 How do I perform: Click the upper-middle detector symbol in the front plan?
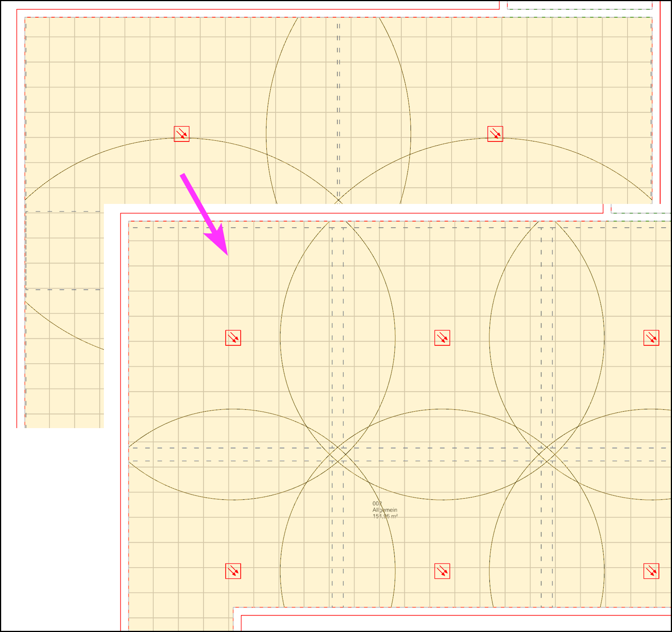pyautogui.click(x=442, y=338)
